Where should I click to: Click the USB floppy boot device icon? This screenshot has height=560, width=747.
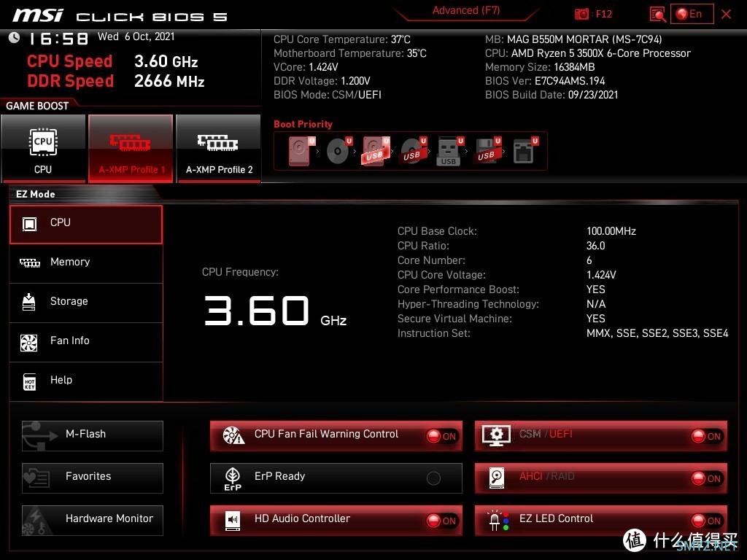coord(487,152)
